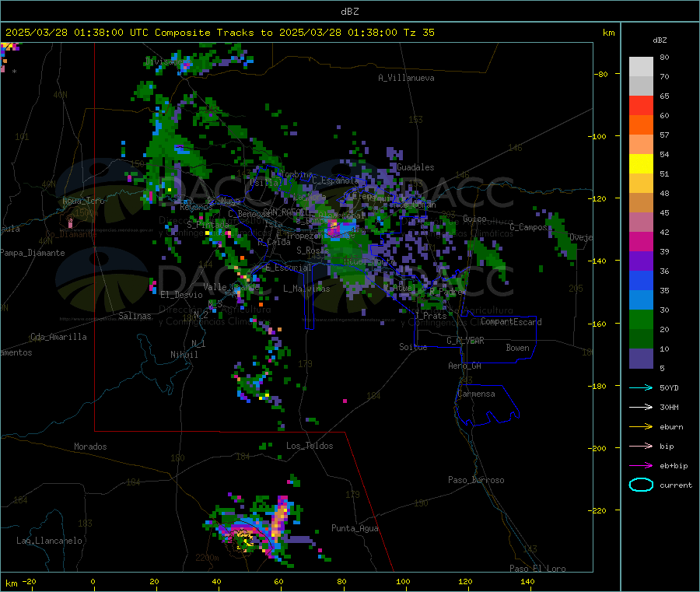The width and height of the screenshot is (700, 592).
Task: Click the CompantEscard map label
Action: click(x=511, y=321)
